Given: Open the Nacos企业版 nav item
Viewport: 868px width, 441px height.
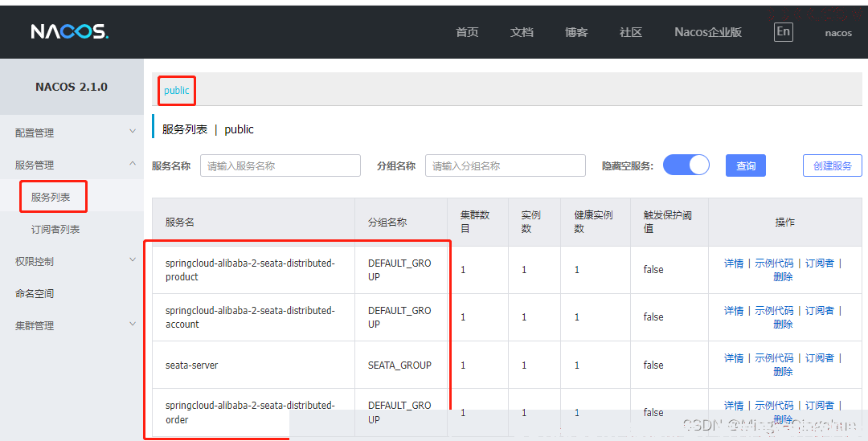Looking at the screenshot, I should [x=708, y=32].
